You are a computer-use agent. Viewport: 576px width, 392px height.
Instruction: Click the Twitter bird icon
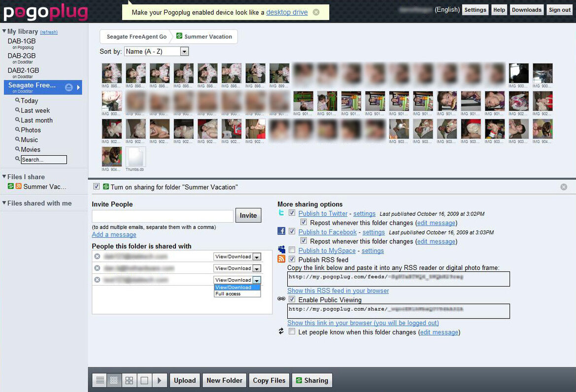(x=281, y=213)
